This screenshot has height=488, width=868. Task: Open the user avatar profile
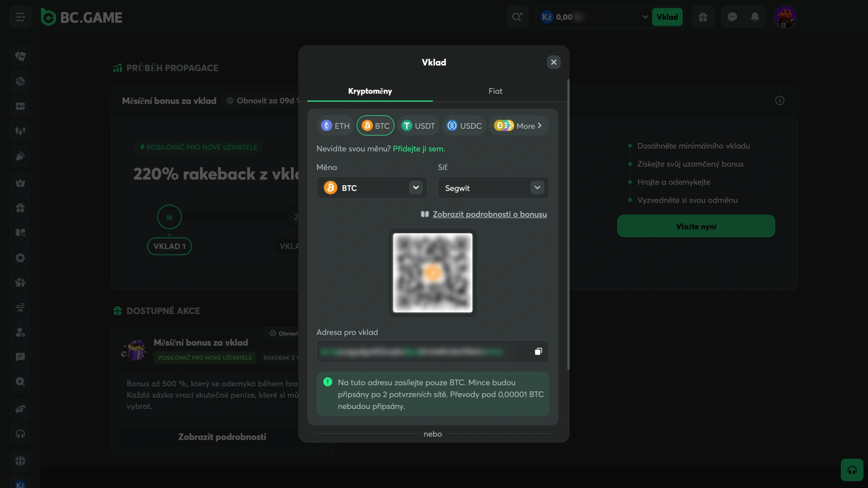[785, 17]
